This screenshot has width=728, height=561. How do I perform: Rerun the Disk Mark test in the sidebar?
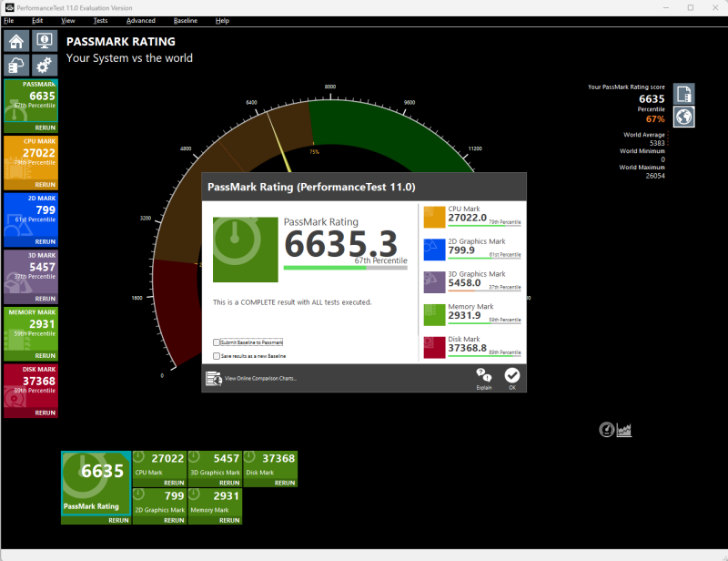[x=45, y=413]
